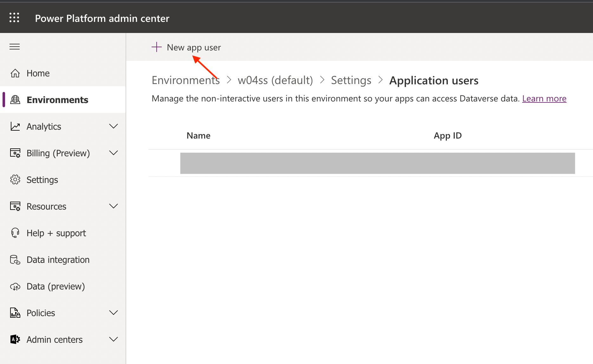
Task: Go to Environments breadcrumb link
Action: coord(186,80)
